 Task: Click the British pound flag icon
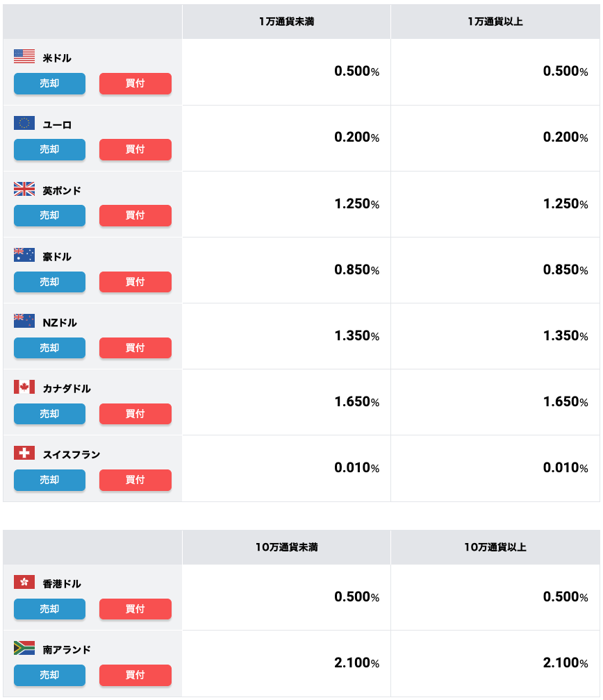(24, 189)
